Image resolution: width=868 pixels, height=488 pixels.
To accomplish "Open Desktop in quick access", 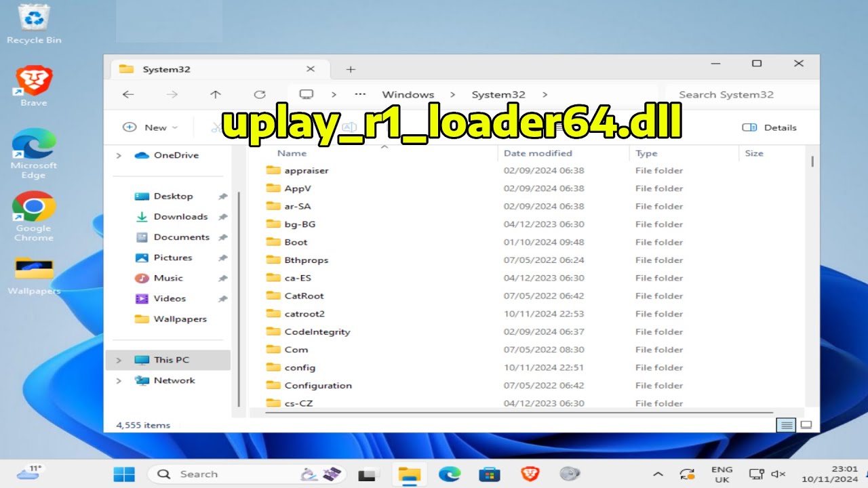I will 164,196.
